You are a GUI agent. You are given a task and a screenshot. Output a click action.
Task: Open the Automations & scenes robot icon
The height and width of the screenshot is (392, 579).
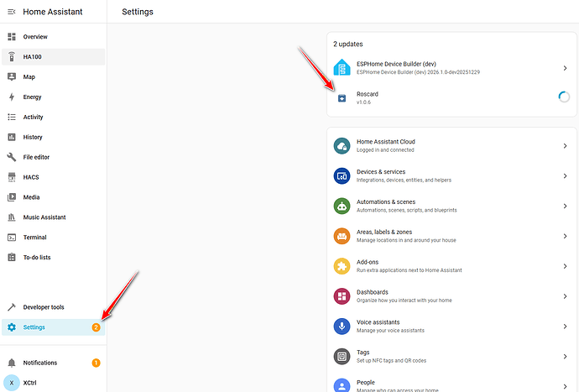[x=342, y=206]
